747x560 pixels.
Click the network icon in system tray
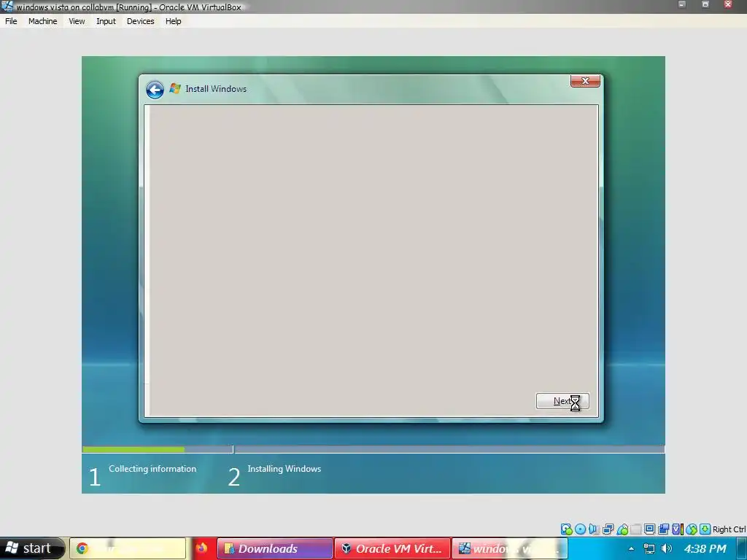pyautogui.click(x=649, y=548)
